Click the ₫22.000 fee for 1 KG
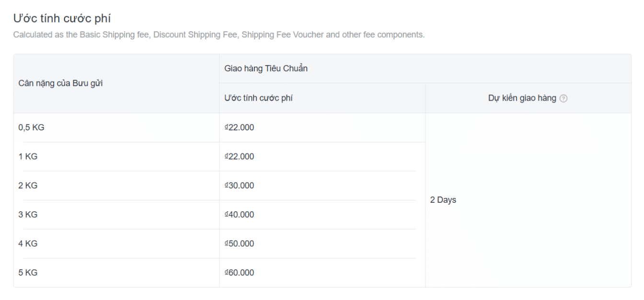Screen dimensions: 644x300 [239, 157]
